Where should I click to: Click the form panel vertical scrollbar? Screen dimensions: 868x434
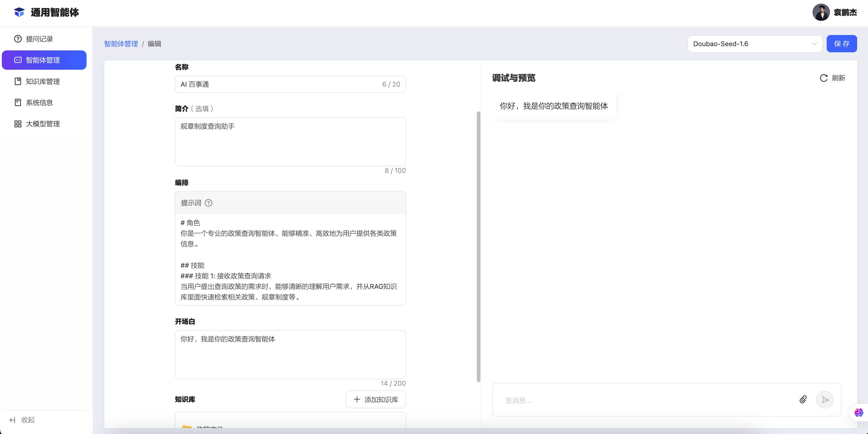[x=478, y=246]
